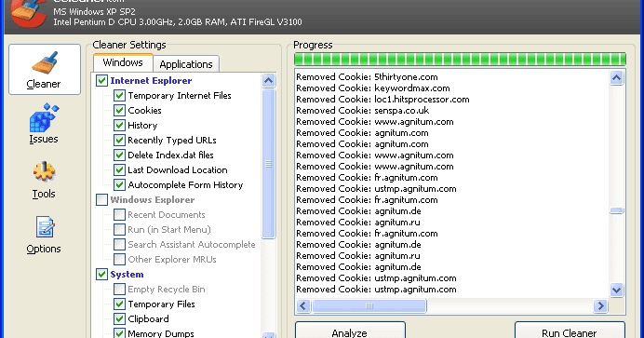The width and height of the screenshot is (644, 338).
Task: Click the Run Cleaner button
Action: tap(570, 331)
